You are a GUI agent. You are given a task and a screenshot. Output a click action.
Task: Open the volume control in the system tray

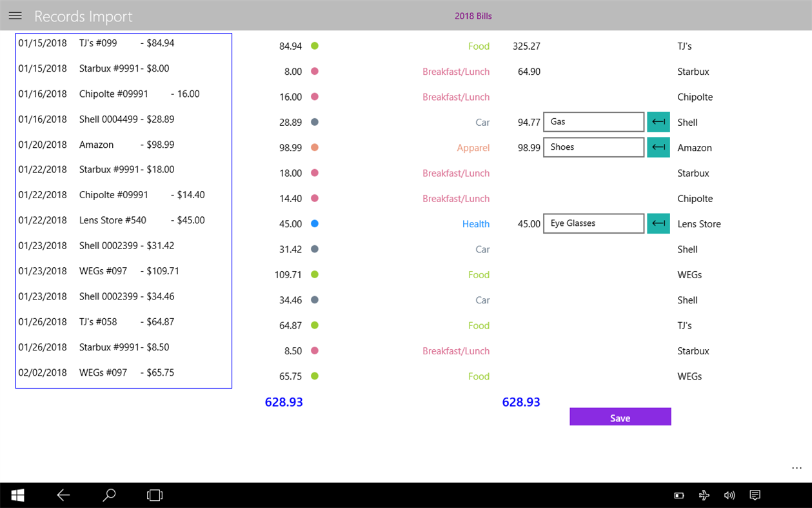pos(729,495)
